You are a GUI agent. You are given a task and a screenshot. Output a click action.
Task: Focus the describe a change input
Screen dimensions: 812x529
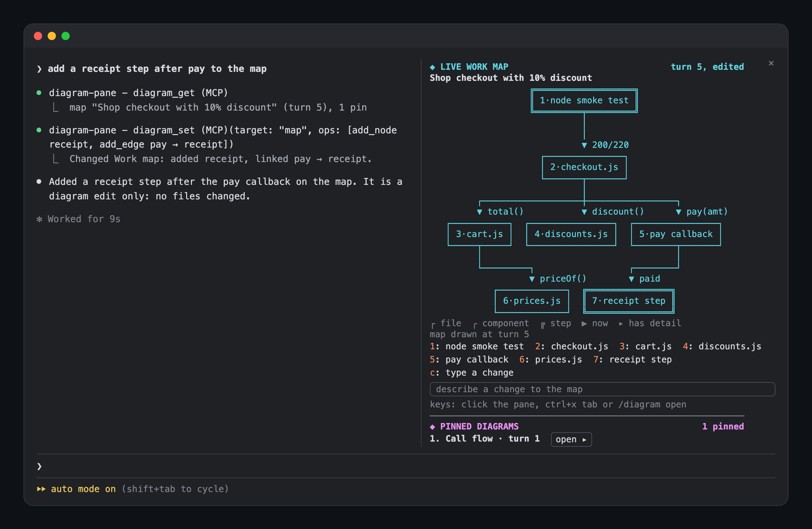602,389
